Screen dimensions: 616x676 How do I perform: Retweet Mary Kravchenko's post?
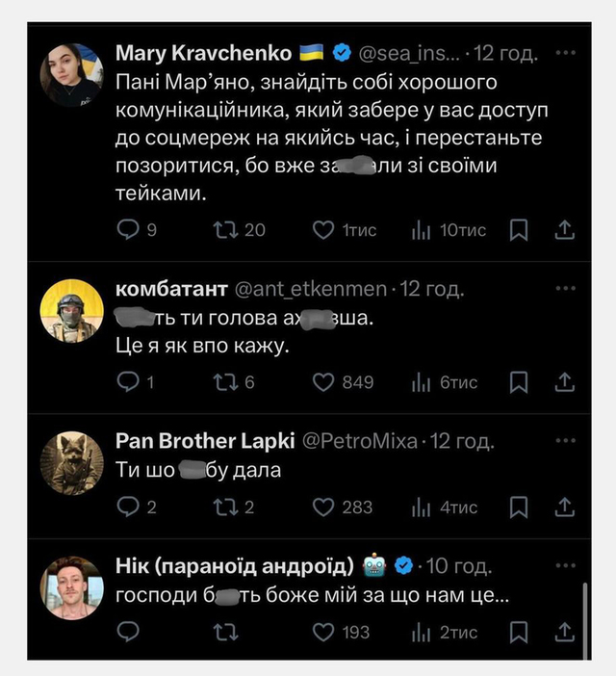(x=224, y=230)
